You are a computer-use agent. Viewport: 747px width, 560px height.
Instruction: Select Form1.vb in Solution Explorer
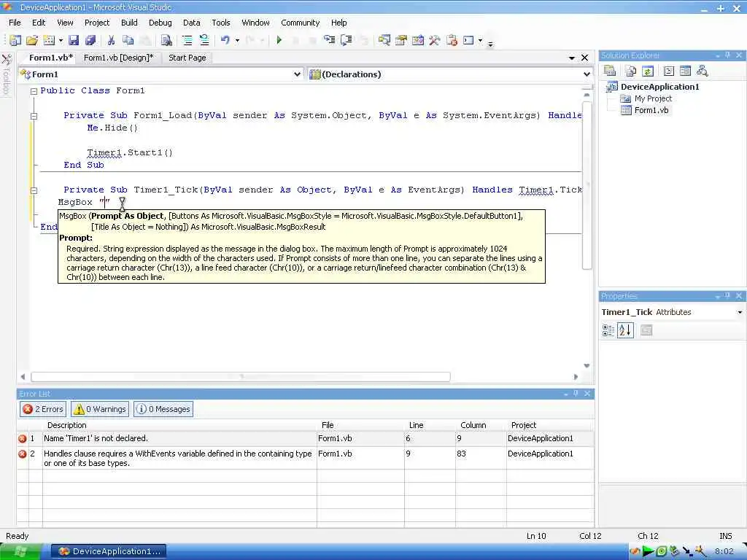coord(651,110)
